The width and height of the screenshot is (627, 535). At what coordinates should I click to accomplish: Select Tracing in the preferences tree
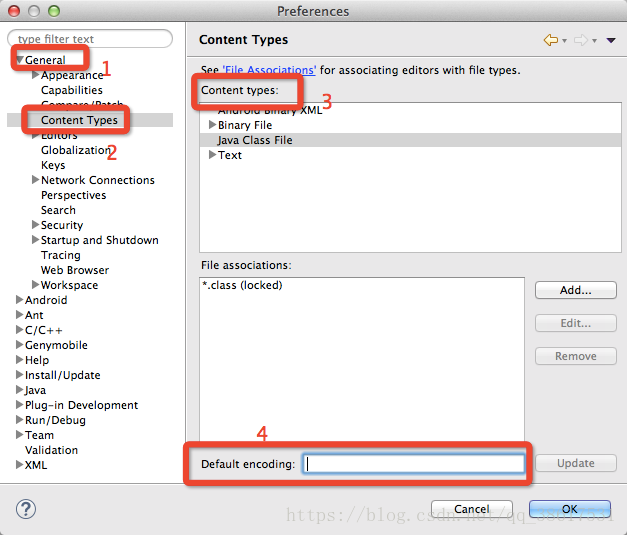pyautogui.click(x=61, y=255)
